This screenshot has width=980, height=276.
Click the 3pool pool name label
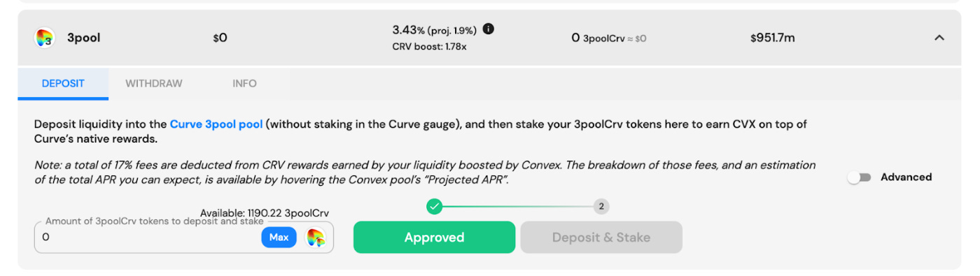click(84, 38)
